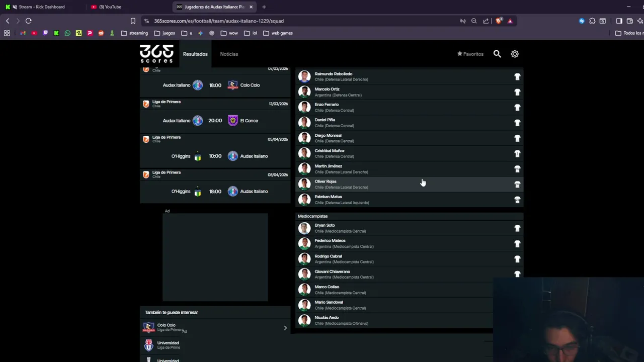Open the zoom magnifier icon in address bar
Viewport: 644px width, 362px height.
click(x=474, y=21)
